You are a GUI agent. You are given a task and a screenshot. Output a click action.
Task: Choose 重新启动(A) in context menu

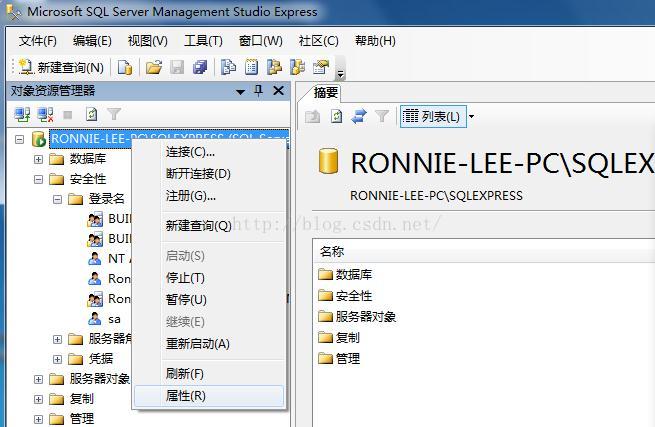click(209, 343)
